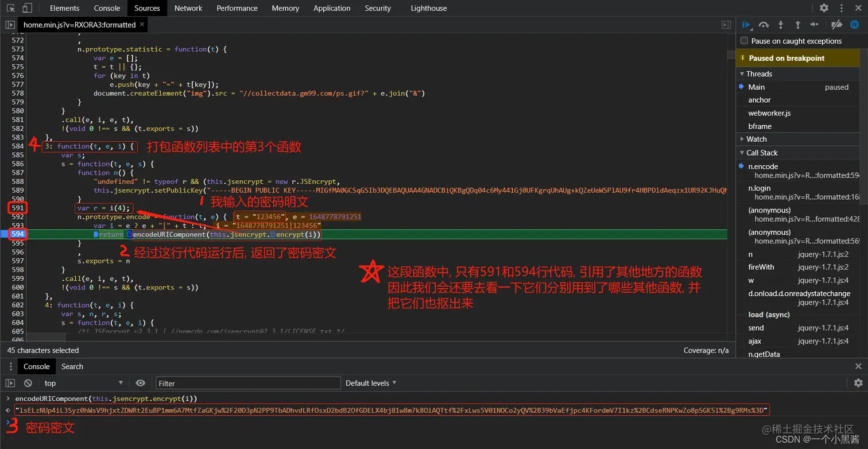Deactivate all breakpoints
The height and width of the screenshot is (449, 868).
pyautogui.click(x=837, y=25)
